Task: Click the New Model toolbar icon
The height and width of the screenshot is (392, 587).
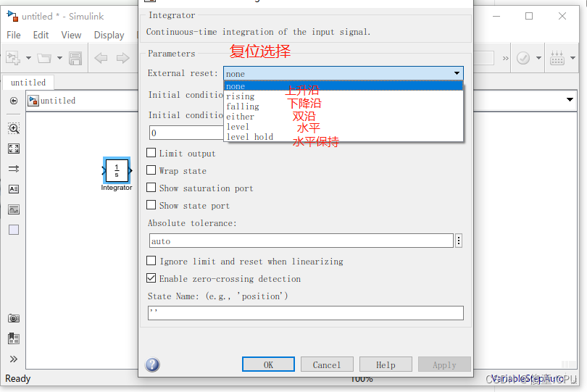Action: 13,58
